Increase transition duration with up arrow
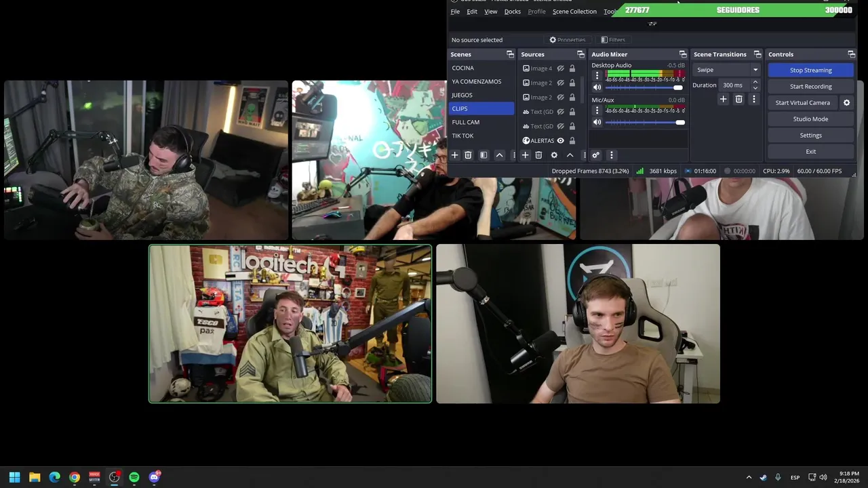Screen dimensions: 868x488 pyautogui.click(x=755, y=82)
